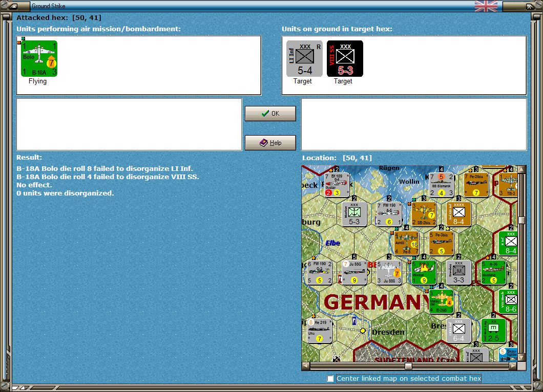
Task: Select the SB-2bis bomber counter
Action: [424, 214]
